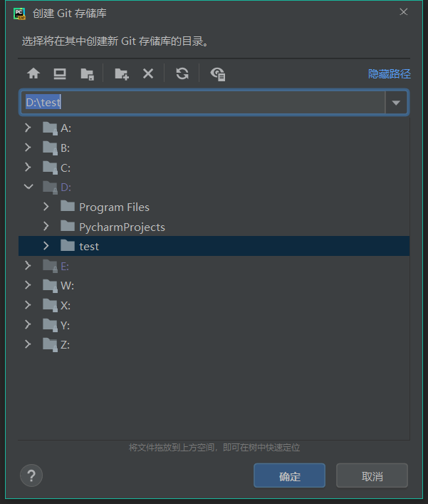Expand the W: drive node
The image size is (428, 504).
[28, 285]
